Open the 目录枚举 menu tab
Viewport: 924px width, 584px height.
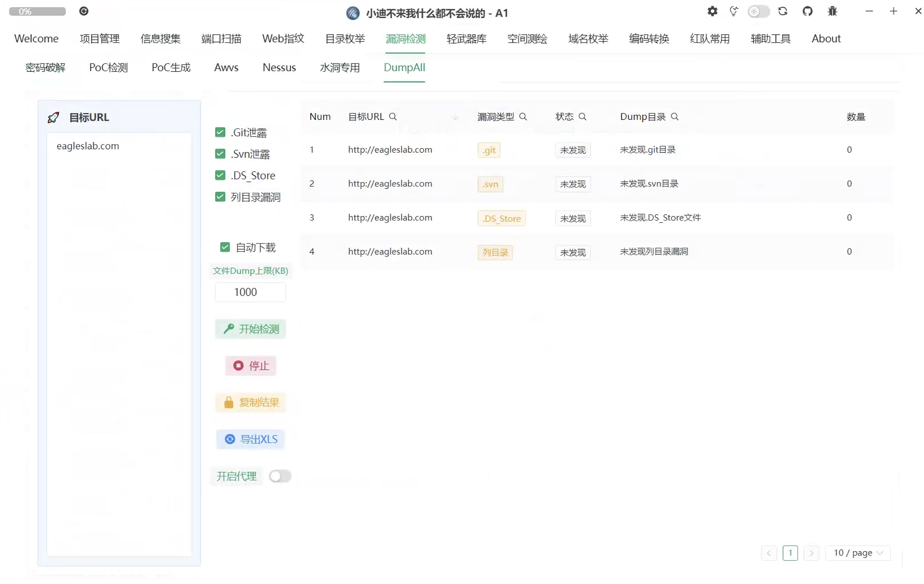pos(345,39)
